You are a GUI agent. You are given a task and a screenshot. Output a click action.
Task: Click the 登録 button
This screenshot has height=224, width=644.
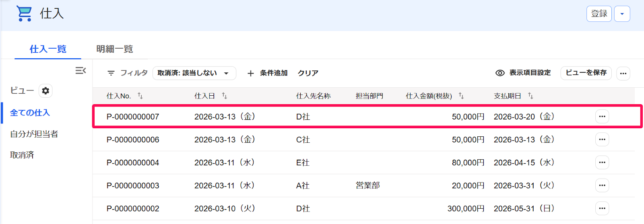coord(599,14)
